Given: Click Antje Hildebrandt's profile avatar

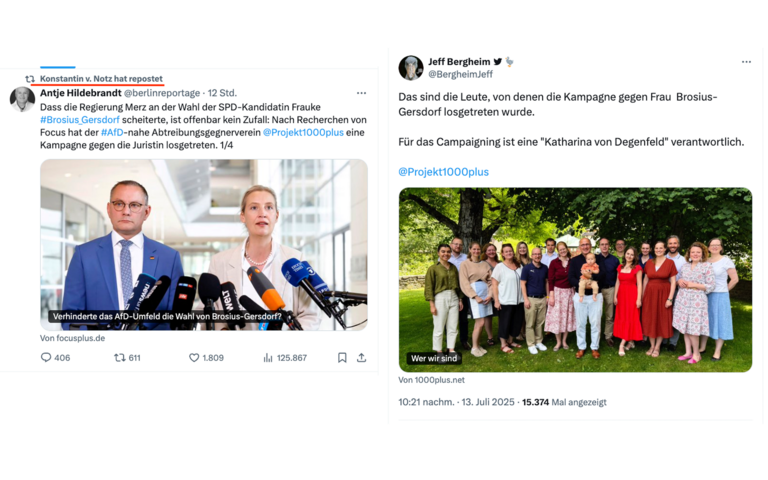Looking at the screenshot, I should click(x=23, y=99).
